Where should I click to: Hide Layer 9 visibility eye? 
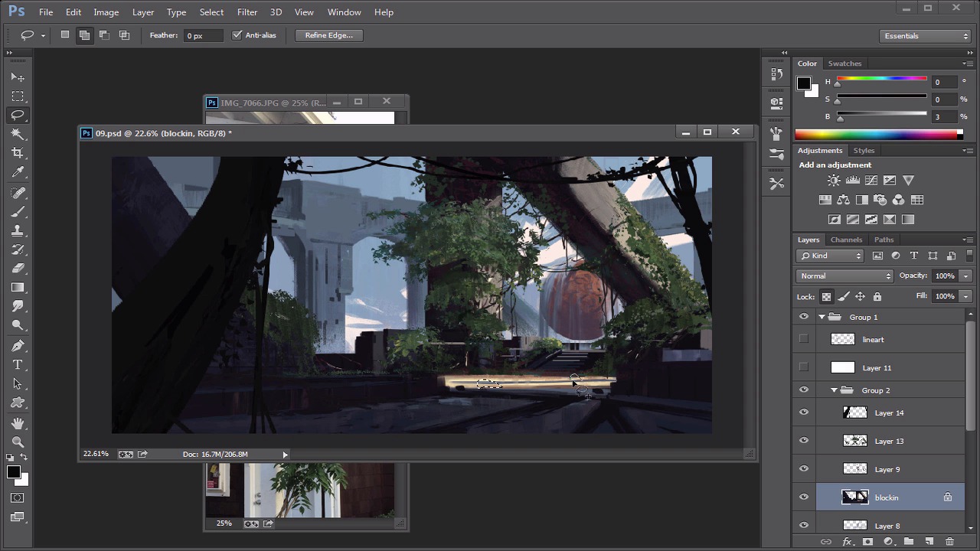point(804,469)
